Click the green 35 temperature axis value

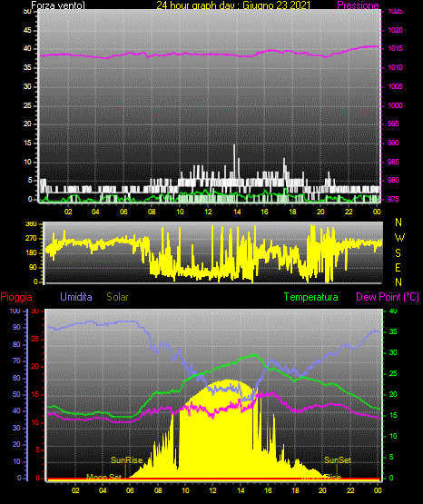pyautogui.click(x=393, y=331)
